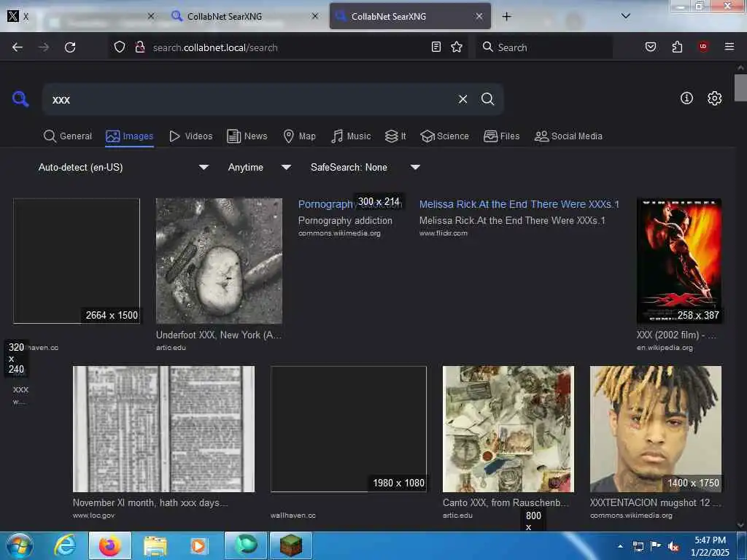747x560 pixels.
Task: Submit search with magnifier button
Action: 488,99
